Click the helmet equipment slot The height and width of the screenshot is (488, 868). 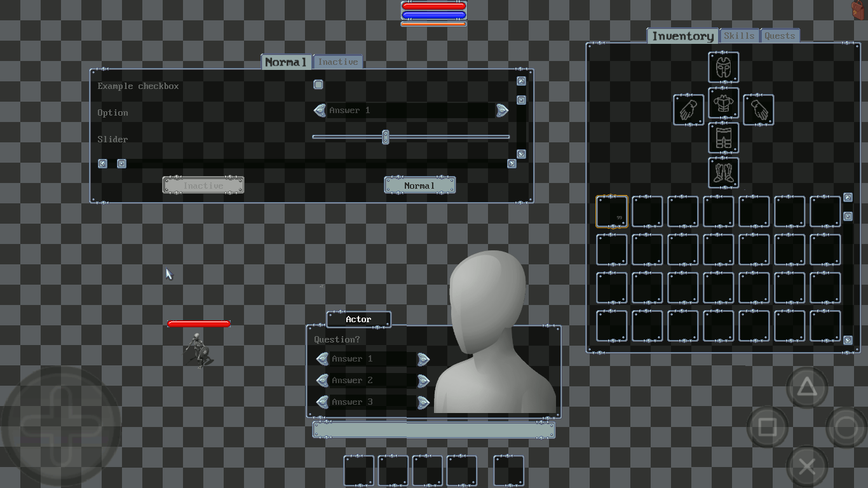coord(723,67)
